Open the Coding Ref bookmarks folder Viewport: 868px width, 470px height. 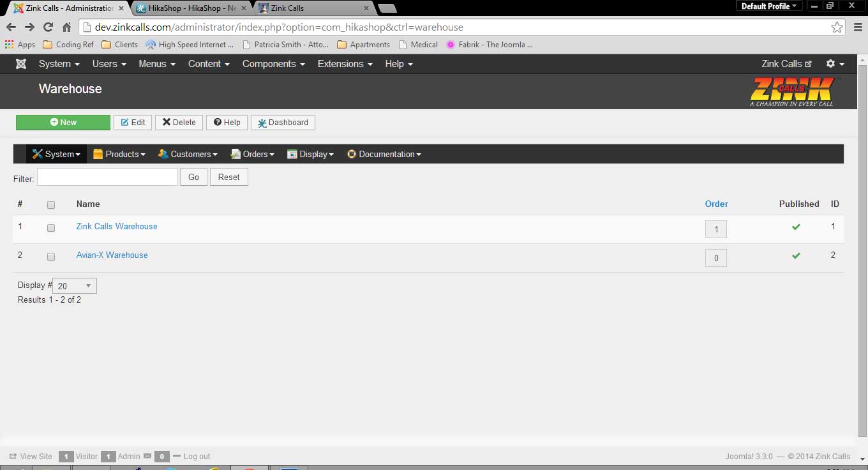click(x=68, y=45)
